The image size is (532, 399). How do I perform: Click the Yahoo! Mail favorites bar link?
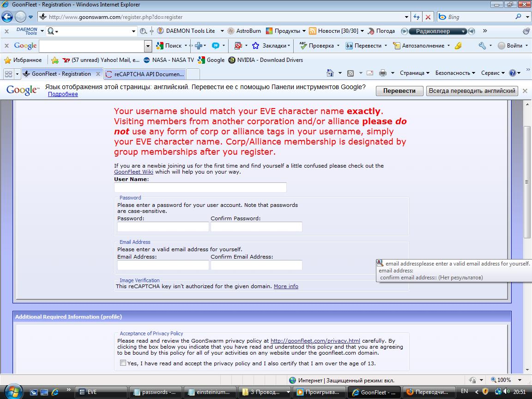coord(101,60)
